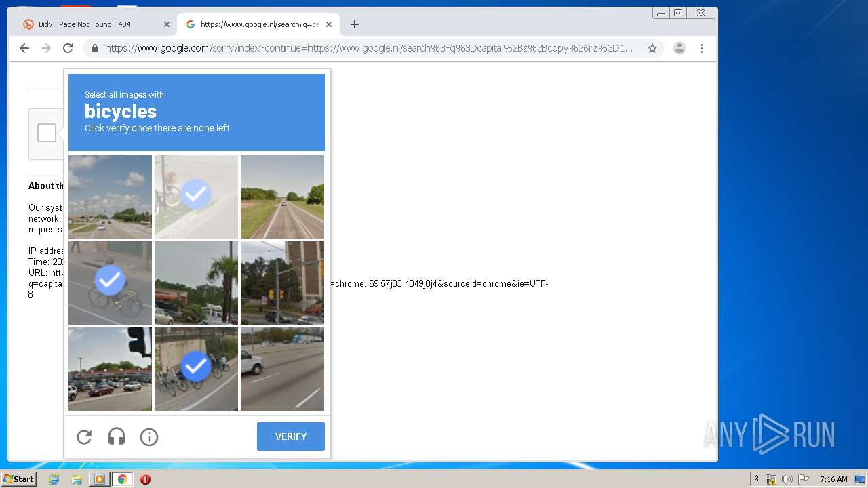Deselect the cyclist riding on street tile
Viewport: 868px width, 488px height.
(110, 283)
